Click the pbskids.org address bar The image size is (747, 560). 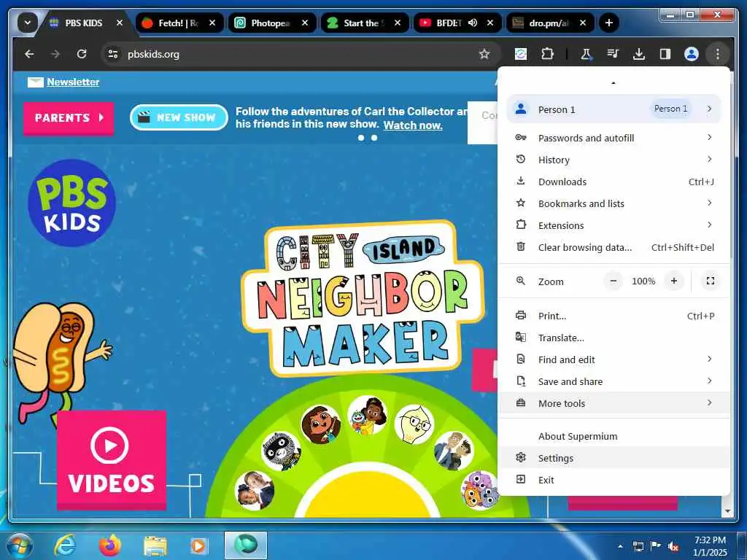click(300, 54)
